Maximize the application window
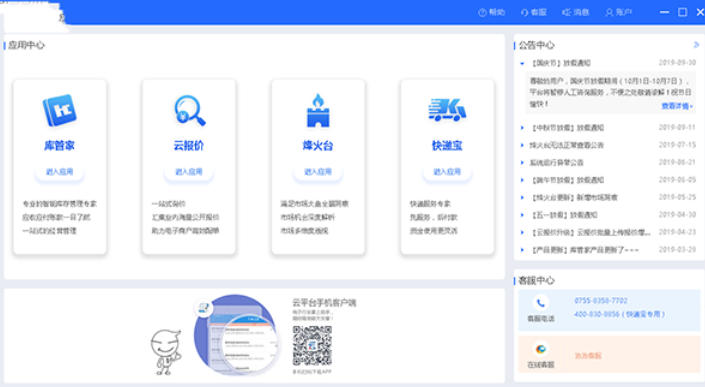The image size is (705, 387). click(683, 12)
